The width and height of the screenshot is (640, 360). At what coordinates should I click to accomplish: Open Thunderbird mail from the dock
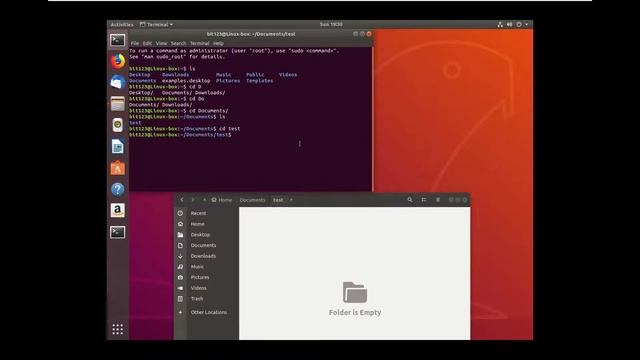tap(118, 82)
